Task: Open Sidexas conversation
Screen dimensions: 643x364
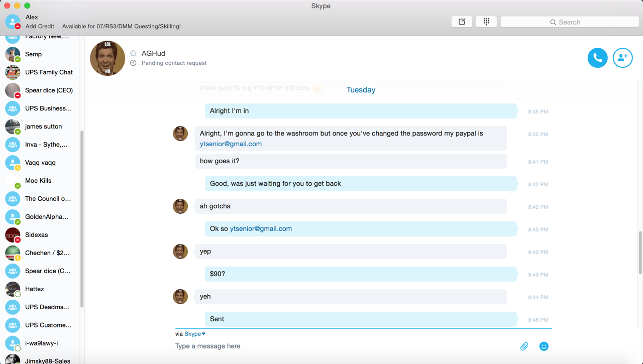Action: [40, 235]
